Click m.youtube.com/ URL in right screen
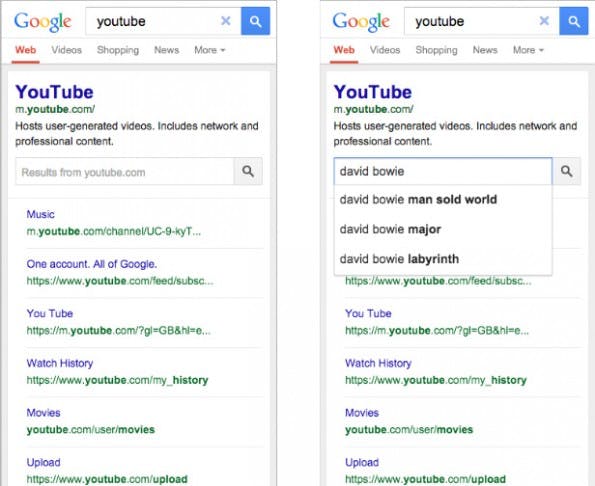 [373, 109]
